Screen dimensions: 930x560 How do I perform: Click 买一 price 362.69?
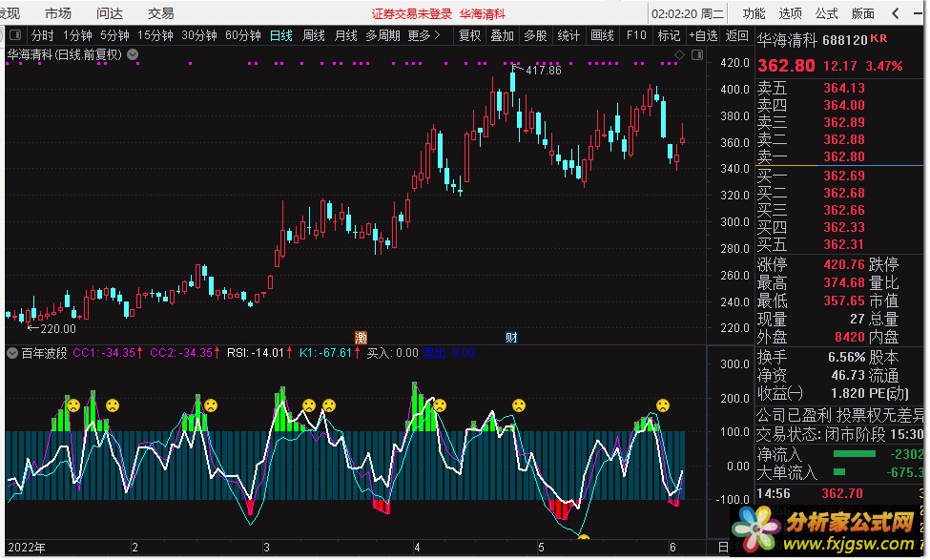click(x=844, y=176)
